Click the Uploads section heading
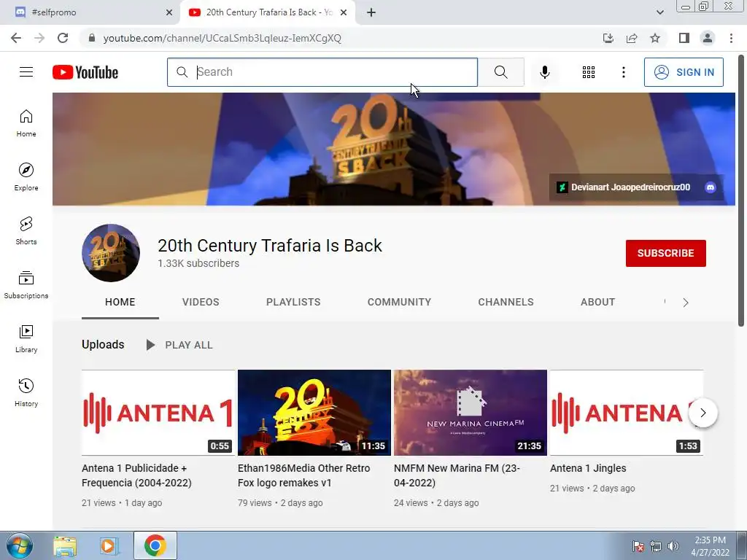747x560 pixels. pyautogui.click(x=103, y=344)
